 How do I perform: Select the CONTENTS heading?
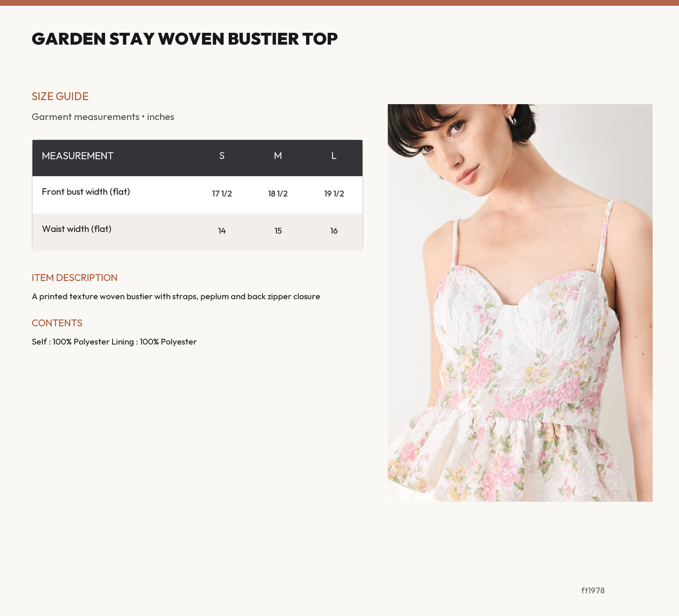click(x=57, y=323)
